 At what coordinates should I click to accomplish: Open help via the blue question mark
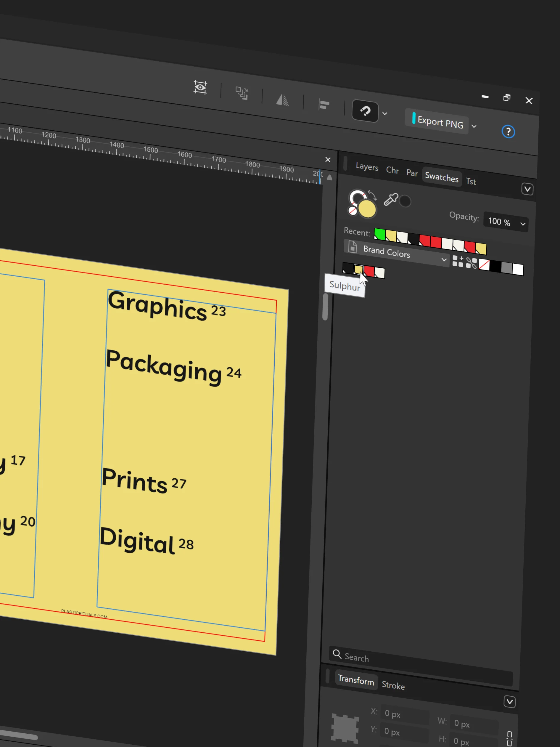(x=508, y=132)
